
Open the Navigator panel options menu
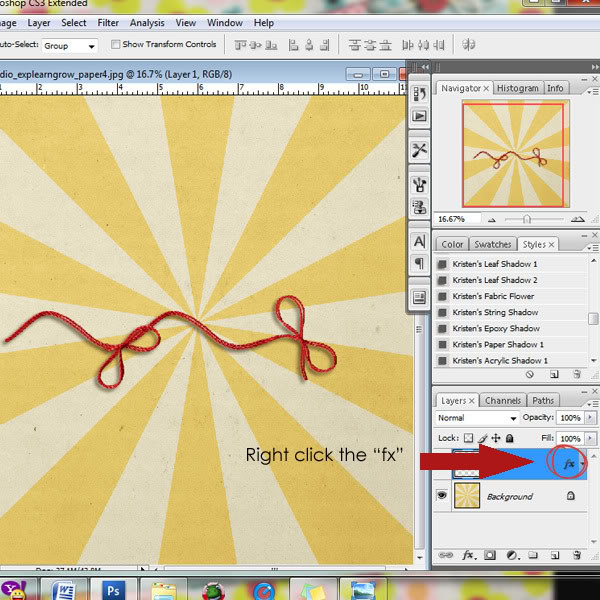pos(593,91)
